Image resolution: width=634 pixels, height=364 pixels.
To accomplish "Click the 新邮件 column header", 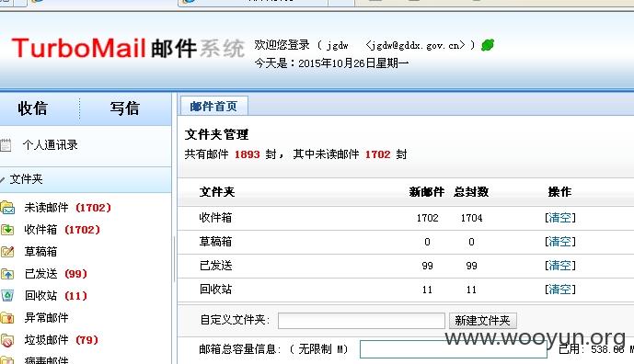I will click(x=427, y=192).
